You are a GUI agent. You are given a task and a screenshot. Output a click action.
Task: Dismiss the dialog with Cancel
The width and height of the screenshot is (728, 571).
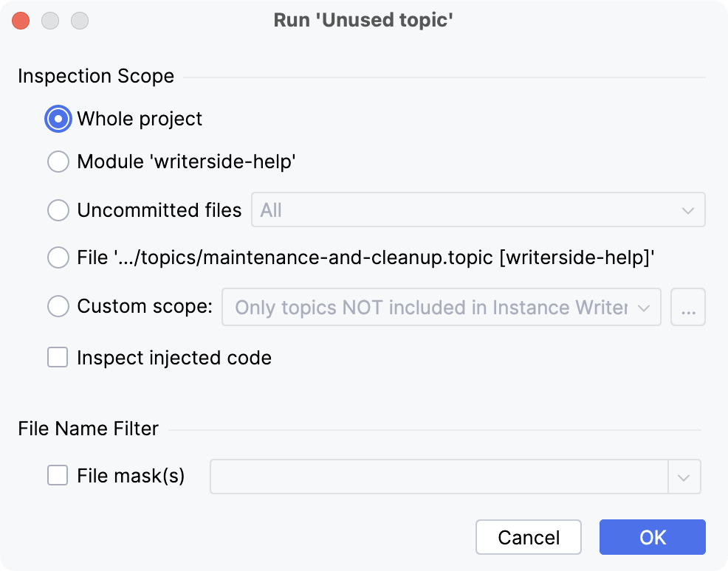click(528, 537)
